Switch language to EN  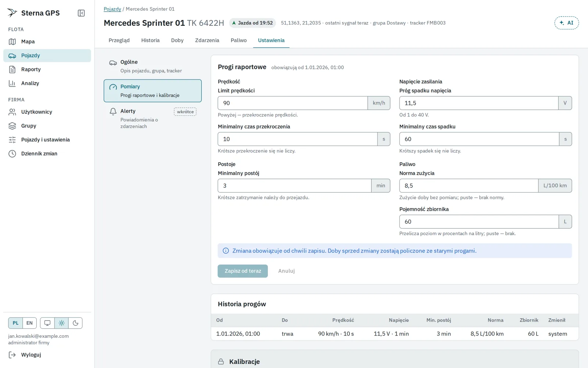pos(29,323)
